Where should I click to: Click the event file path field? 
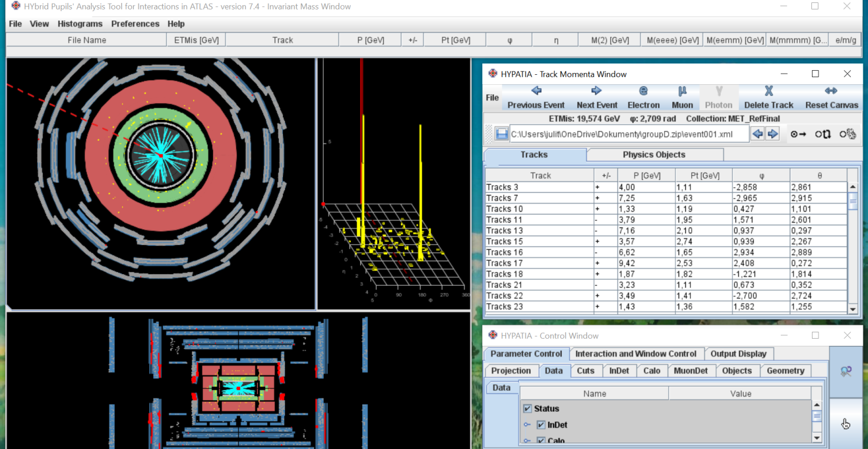pos(629,134)
